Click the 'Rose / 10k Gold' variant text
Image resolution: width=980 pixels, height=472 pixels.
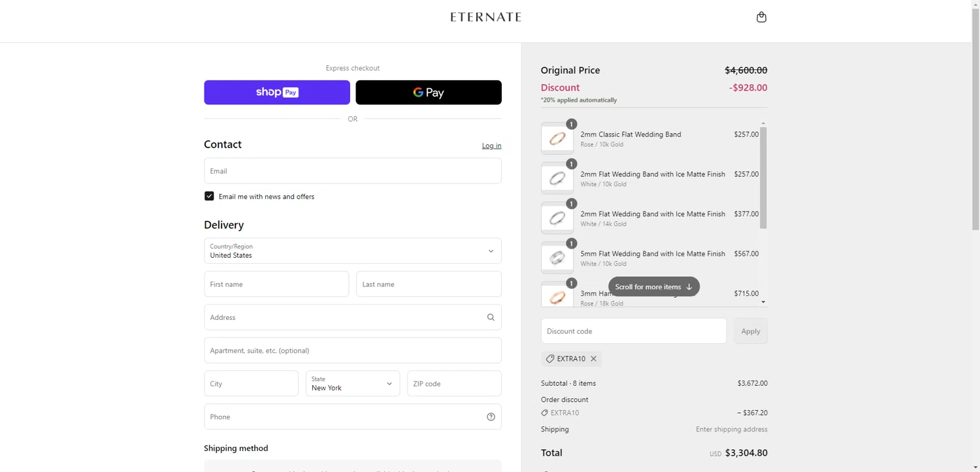pos(602,144)
